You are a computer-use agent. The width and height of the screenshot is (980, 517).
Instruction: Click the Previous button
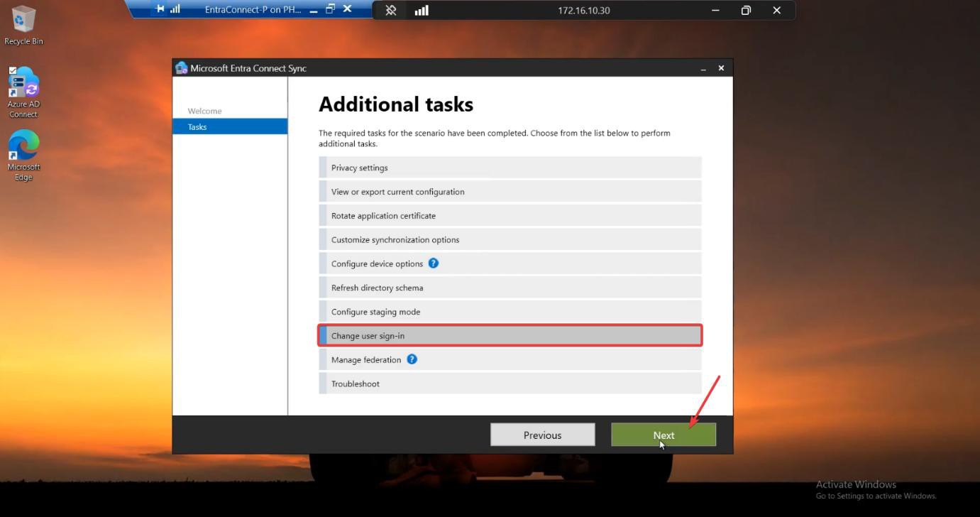tap(542, 435)
